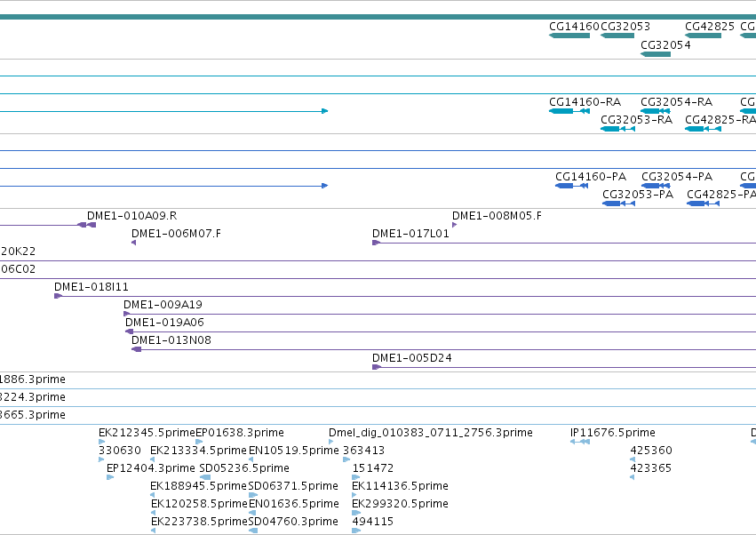Click the EK299320.5prime EST glyph

pyautogui.click(x=356, y=513)
